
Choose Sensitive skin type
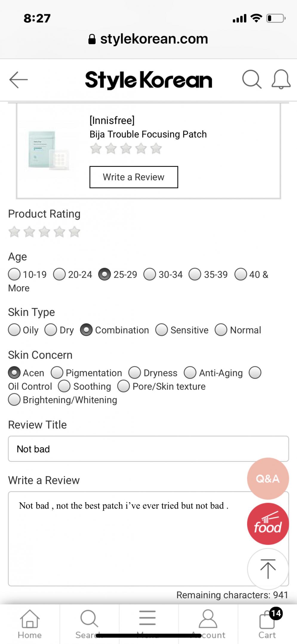coord(182,330)
